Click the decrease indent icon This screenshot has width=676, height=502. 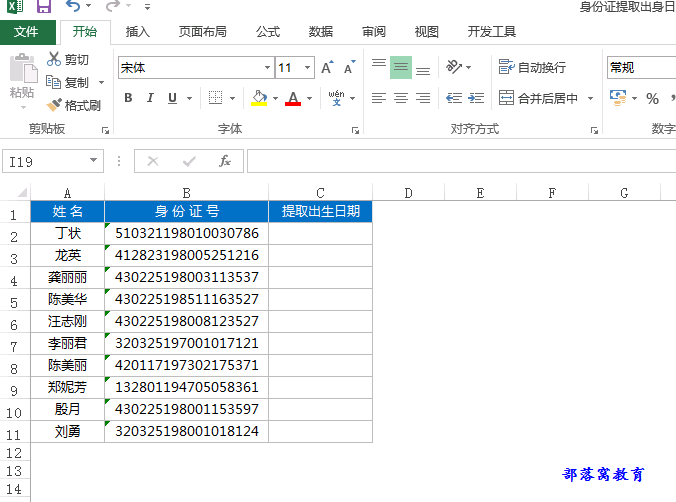(454, 98)
